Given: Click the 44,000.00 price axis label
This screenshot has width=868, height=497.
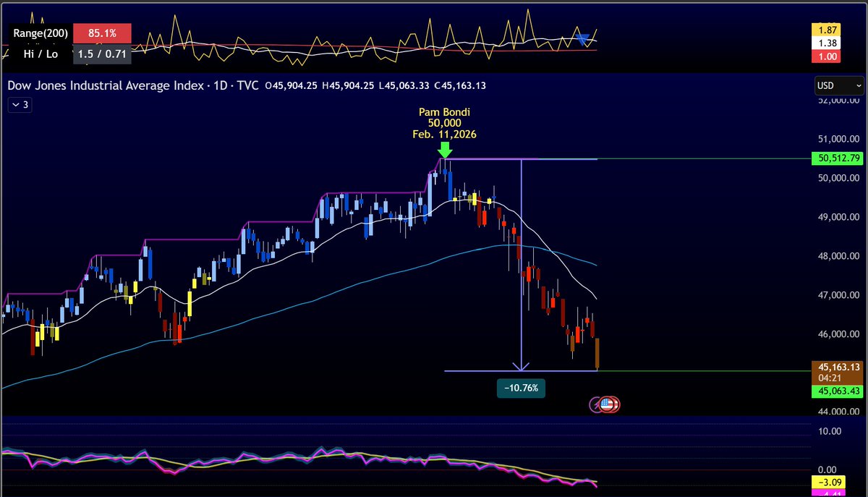Looking at the screenshot, I should 838,412.
